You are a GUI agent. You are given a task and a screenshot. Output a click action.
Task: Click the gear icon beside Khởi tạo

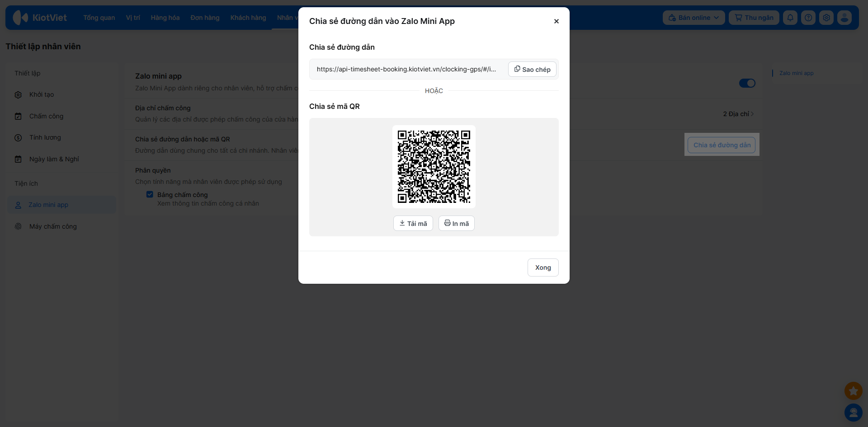coord(18,95)
